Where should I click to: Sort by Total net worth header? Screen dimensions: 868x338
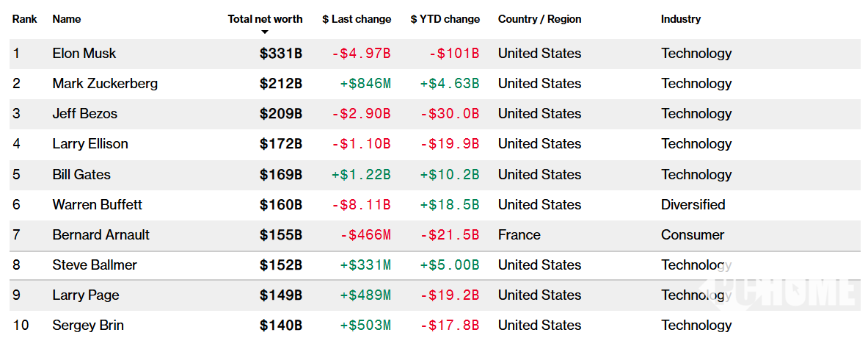point(265,19)
